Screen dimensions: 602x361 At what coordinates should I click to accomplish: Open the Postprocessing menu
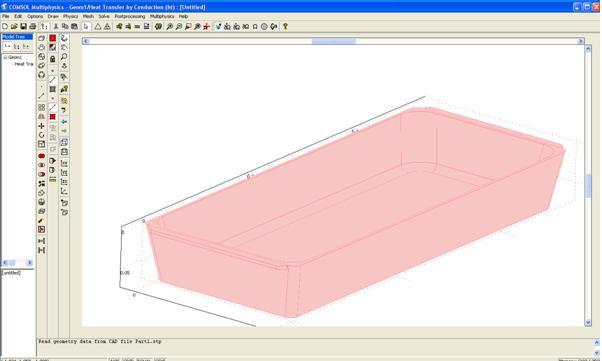coord(130,17)
